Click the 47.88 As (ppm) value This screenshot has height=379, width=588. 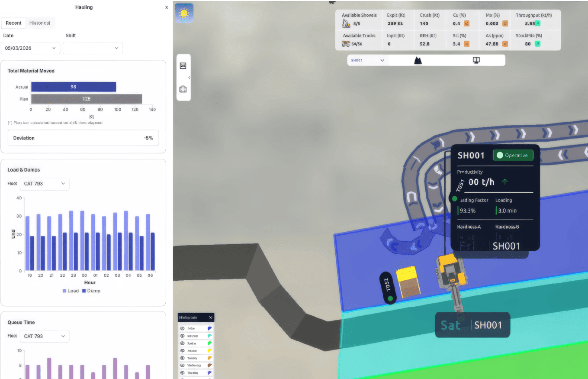[x=492, y=44]
